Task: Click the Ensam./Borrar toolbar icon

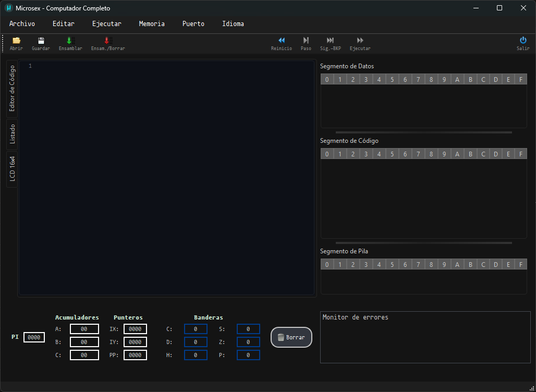Action: [108, 44]
